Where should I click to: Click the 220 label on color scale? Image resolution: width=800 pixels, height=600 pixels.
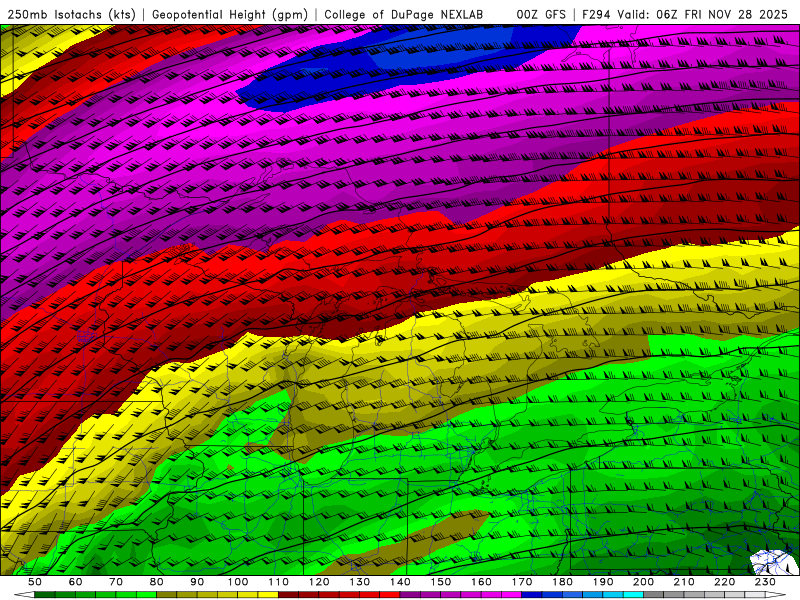724,582
